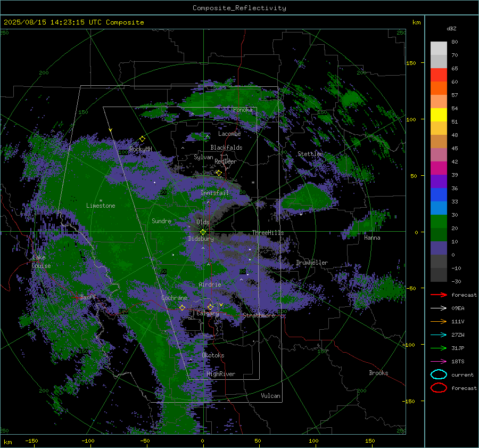Image resolution: width=479 pixels, height=448 pixels.
Task: Click the Vulcan town label
Action: pos(271,396)
